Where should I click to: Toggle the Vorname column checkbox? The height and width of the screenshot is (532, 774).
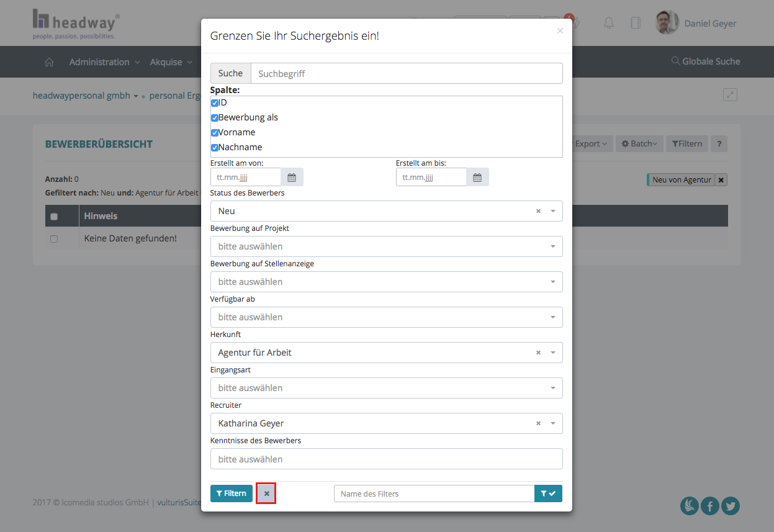coord(215,133)
